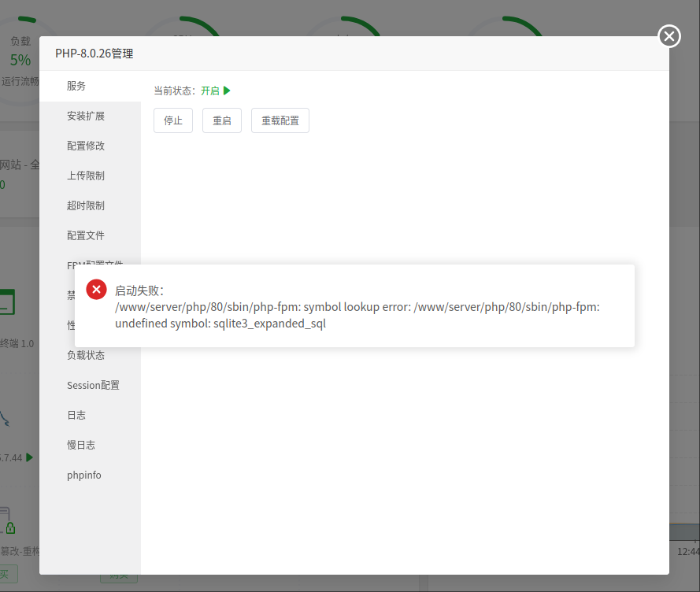Image resolution: width=700 pixels, height=592 pixels.
Task: Click the 开启 status text
Action: point(209,91)
